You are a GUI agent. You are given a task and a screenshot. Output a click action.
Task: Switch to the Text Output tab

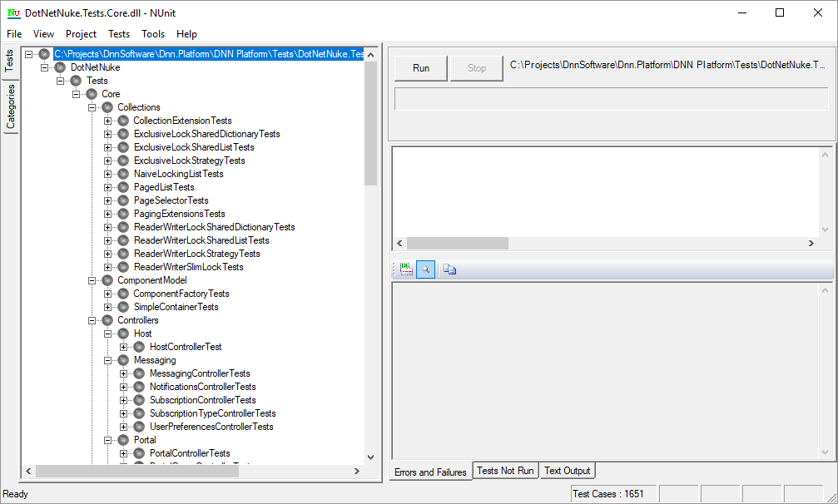point(567,471)
